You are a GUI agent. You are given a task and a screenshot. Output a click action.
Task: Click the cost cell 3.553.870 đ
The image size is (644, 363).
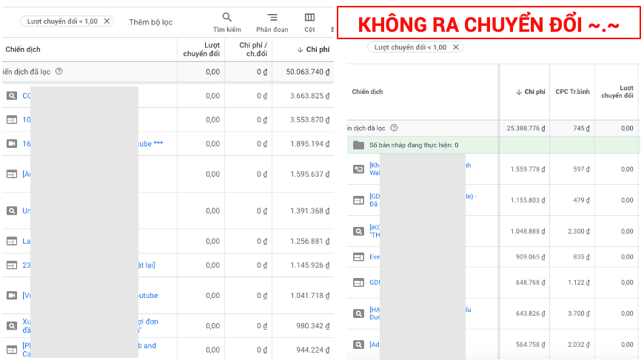coord(309,120)
